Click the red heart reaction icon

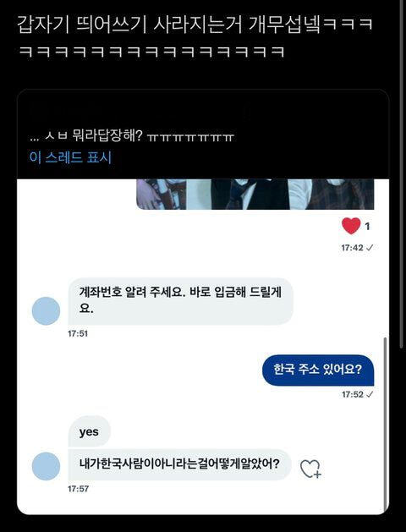351,226
